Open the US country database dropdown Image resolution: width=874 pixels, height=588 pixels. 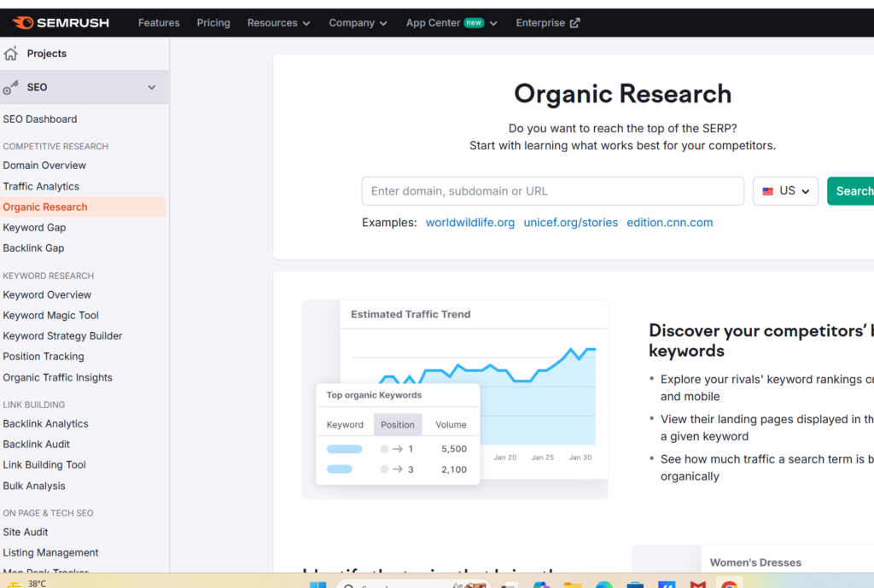click(x=785, y=191)
